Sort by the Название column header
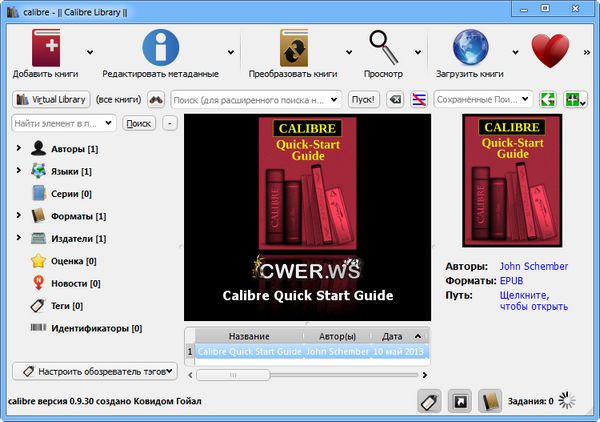The image size is (600, 422). tap(248, 336)
